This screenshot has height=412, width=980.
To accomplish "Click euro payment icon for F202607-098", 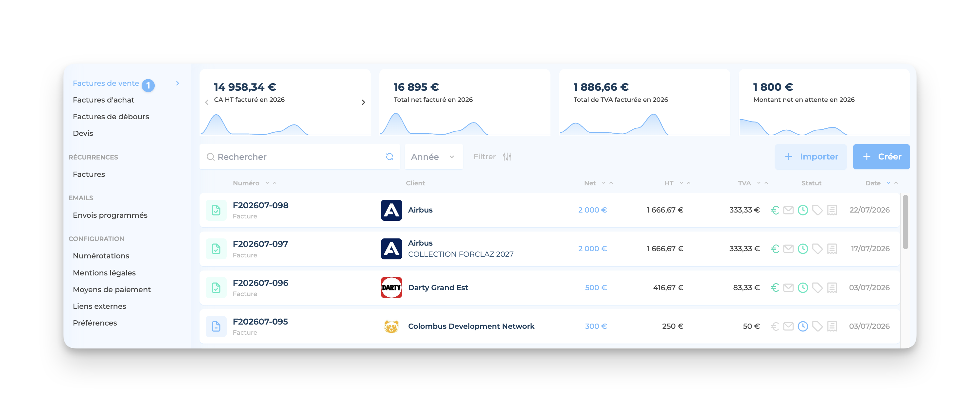I will tap(775, 210).
